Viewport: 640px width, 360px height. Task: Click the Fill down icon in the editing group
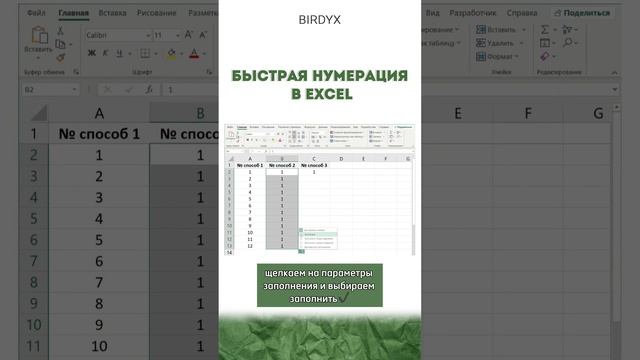(545, 43)
